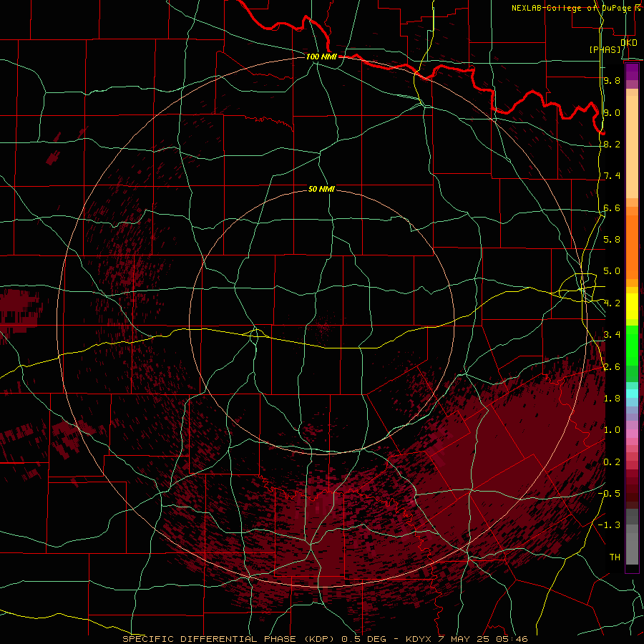Viewport: 644px width, 644px height.
Task: Click the 9.8 value on the scale
Action: point(612,80)
